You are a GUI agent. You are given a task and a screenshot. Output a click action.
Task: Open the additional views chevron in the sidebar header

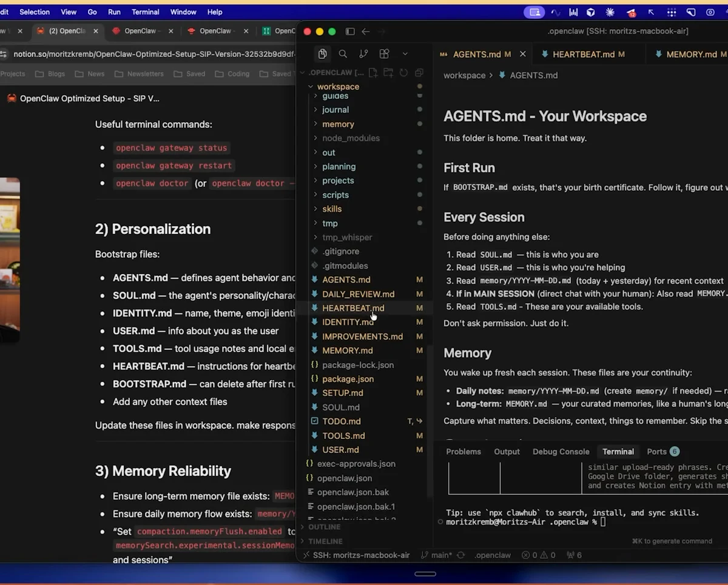(x=405, y=53)
